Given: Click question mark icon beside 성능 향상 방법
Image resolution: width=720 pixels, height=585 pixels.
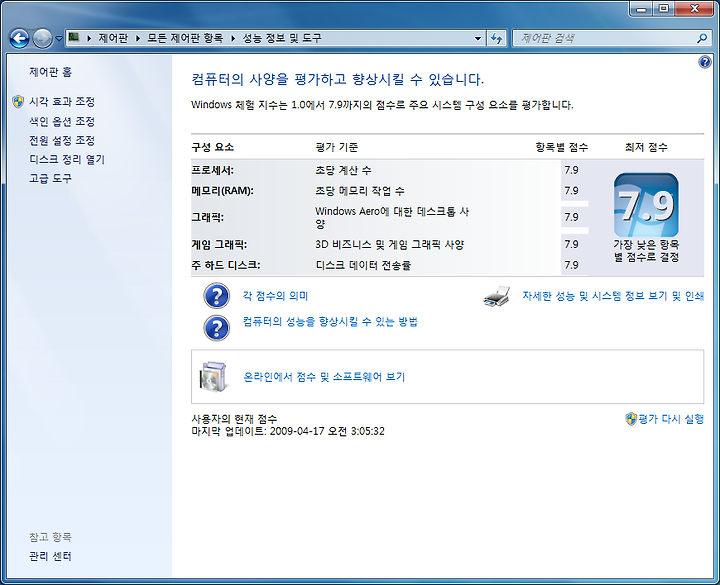Looking at the screenshot, I should coord(216,328).
